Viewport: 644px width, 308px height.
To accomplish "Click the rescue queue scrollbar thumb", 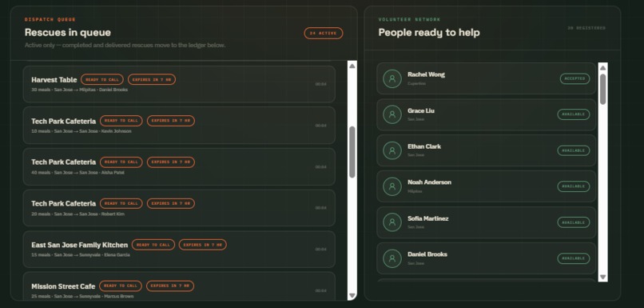I will point(352,152).
